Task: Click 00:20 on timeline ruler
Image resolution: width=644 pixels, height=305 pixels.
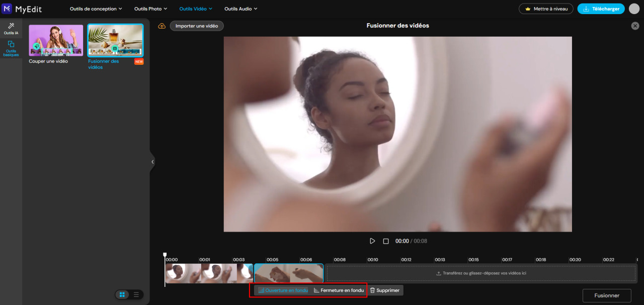Action: tap(575, 260)
